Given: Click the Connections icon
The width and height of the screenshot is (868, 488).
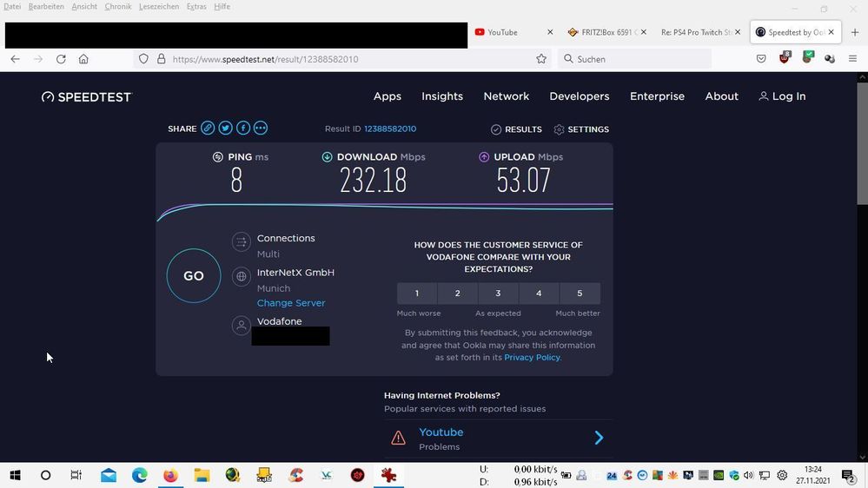Looking at the screenshot, I should [x=242, y=241].
